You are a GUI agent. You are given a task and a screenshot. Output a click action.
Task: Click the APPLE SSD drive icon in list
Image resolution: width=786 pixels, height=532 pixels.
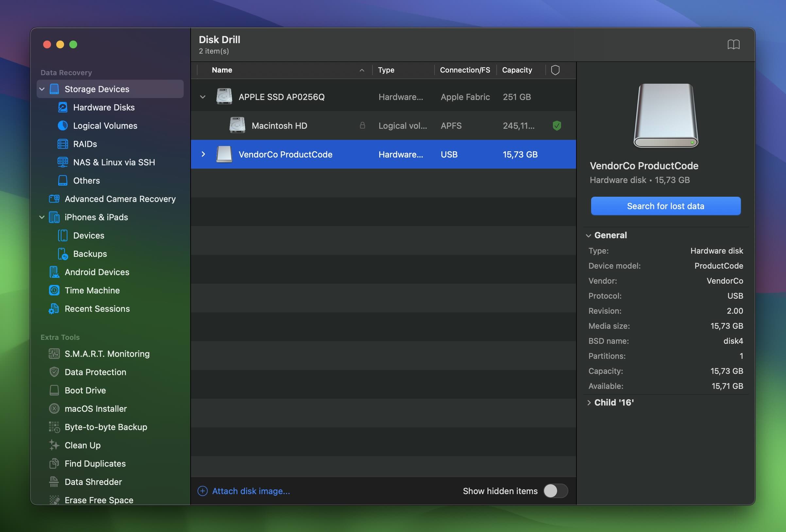pyautogui.click(x=224, y=96)
